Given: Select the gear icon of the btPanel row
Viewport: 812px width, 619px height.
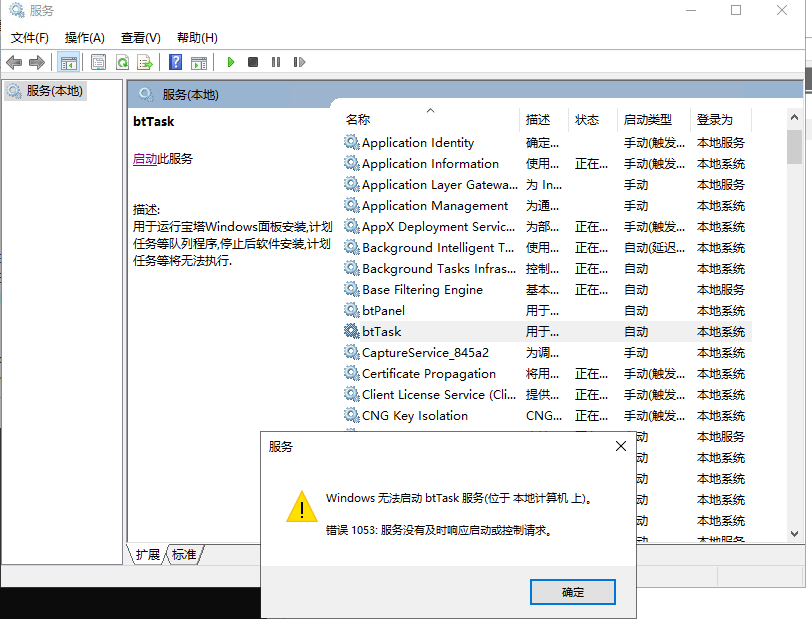Looking at the screenshot, I should pyautogui.click(x=352, y=310).
